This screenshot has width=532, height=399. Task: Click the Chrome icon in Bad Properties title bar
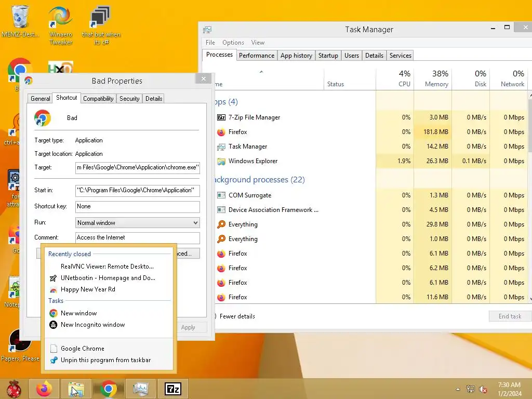coord(29,81)
